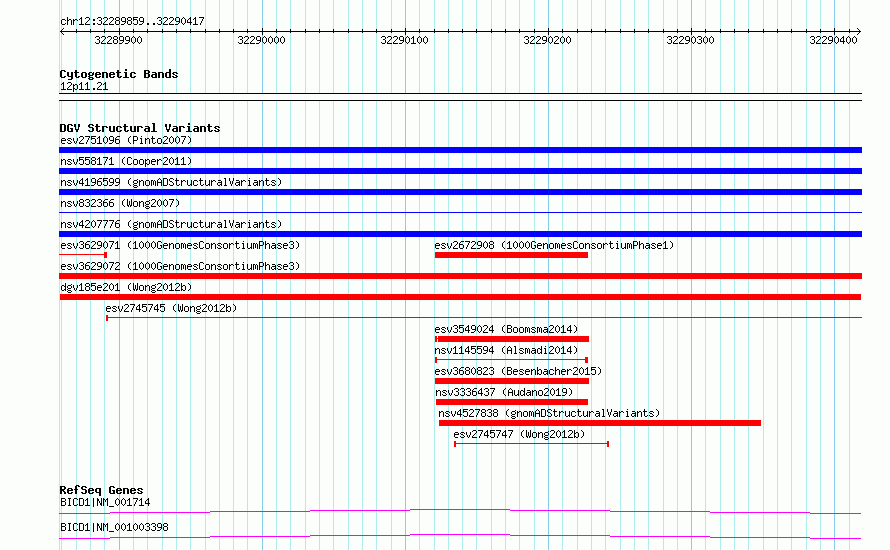Open nsv4196599 (gnomADStructuralVariants) label

[x=171, y=182]
